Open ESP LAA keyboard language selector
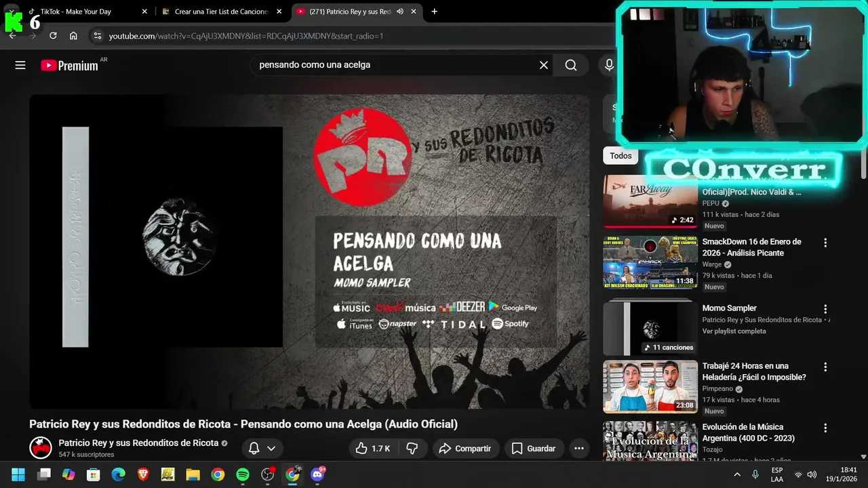The image size is (868, 488). coord(777,474)
